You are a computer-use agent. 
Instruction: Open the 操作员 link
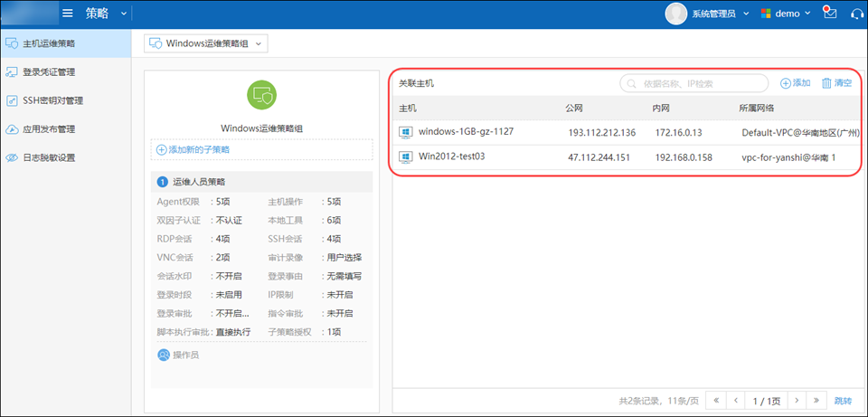coord(186,355)
